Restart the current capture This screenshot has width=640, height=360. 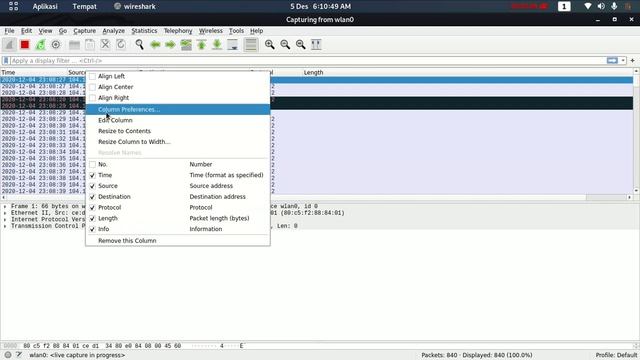pyautogui.click(x=40, y=44)
